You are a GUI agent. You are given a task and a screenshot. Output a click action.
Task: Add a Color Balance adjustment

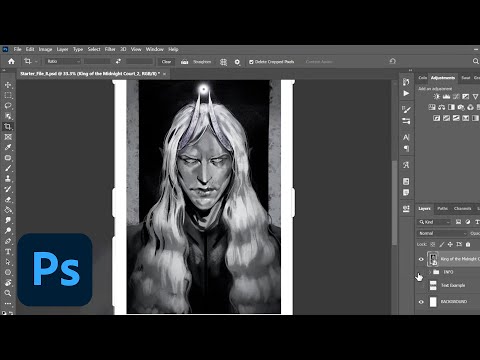[442, 107]
